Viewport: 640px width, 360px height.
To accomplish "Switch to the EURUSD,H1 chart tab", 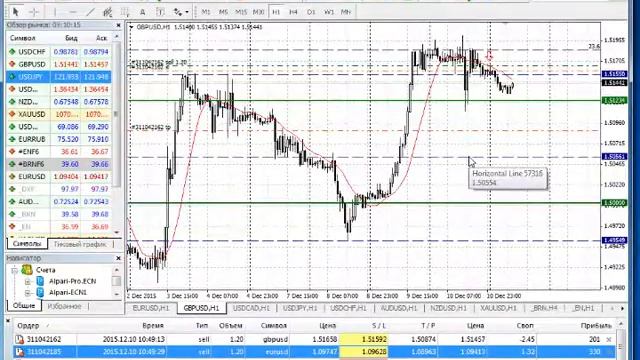I will click(151, 308).
